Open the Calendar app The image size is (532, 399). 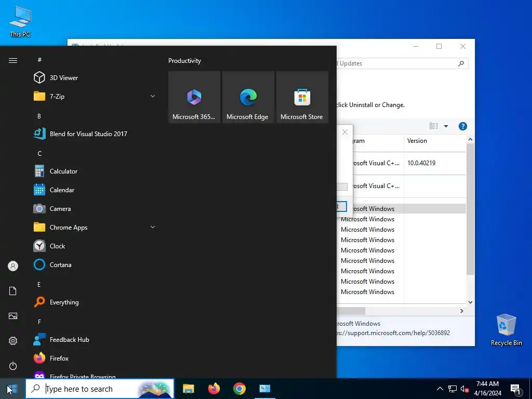point(95,190)
